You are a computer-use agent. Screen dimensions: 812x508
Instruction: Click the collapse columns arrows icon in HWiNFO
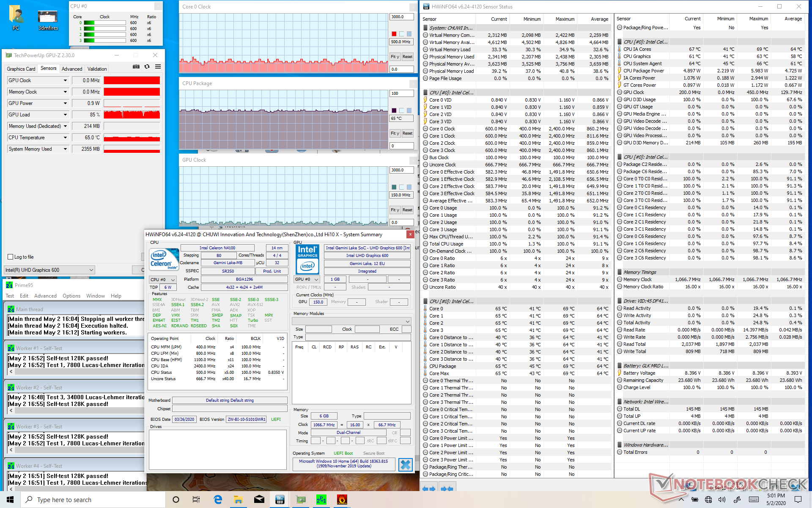point(447,488)
